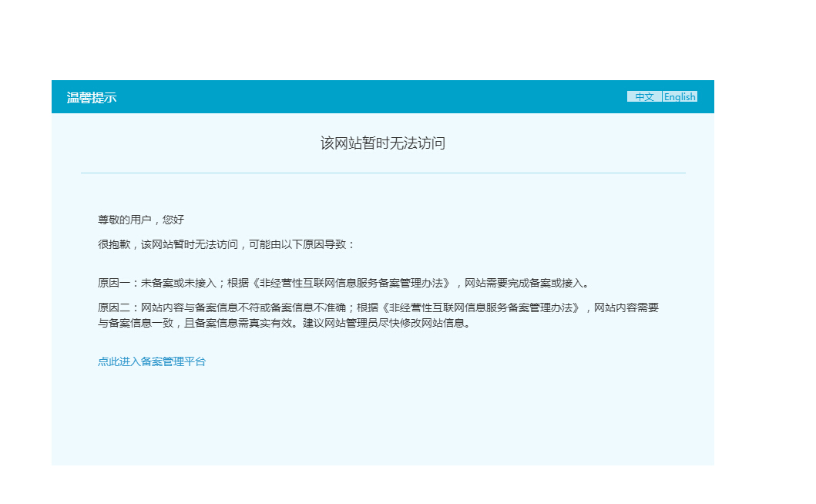Switch page language to English
The image size is (816, 504).
(x=680, y=97)
